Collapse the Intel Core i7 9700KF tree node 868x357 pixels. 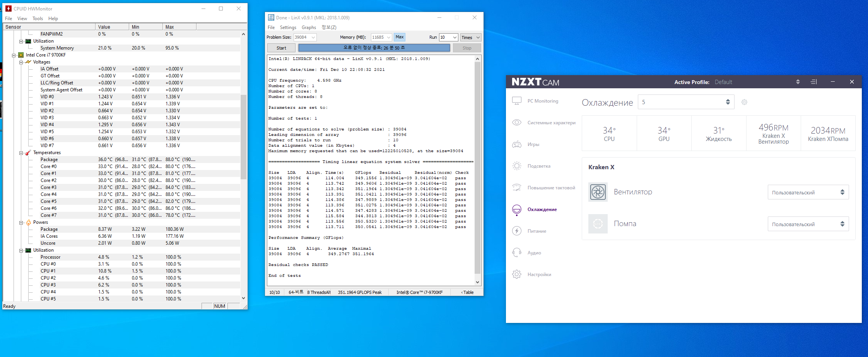click(14, 55)
